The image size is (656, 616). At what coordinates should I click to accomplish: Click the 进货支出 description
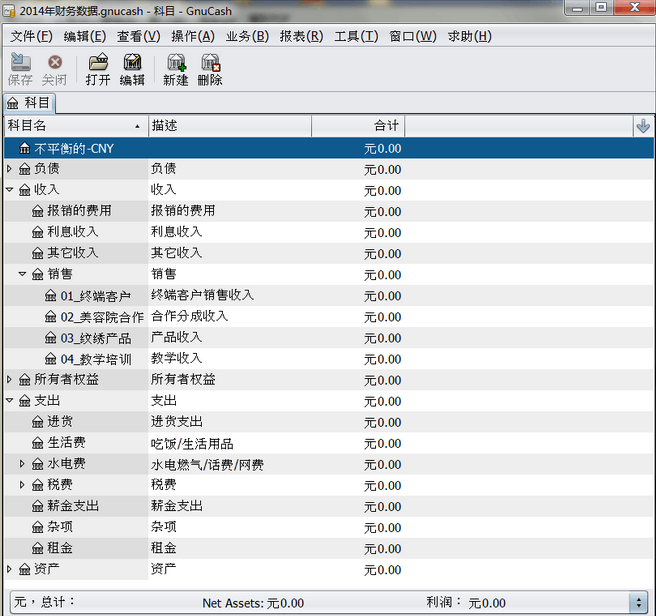click(x=177, y=421)
